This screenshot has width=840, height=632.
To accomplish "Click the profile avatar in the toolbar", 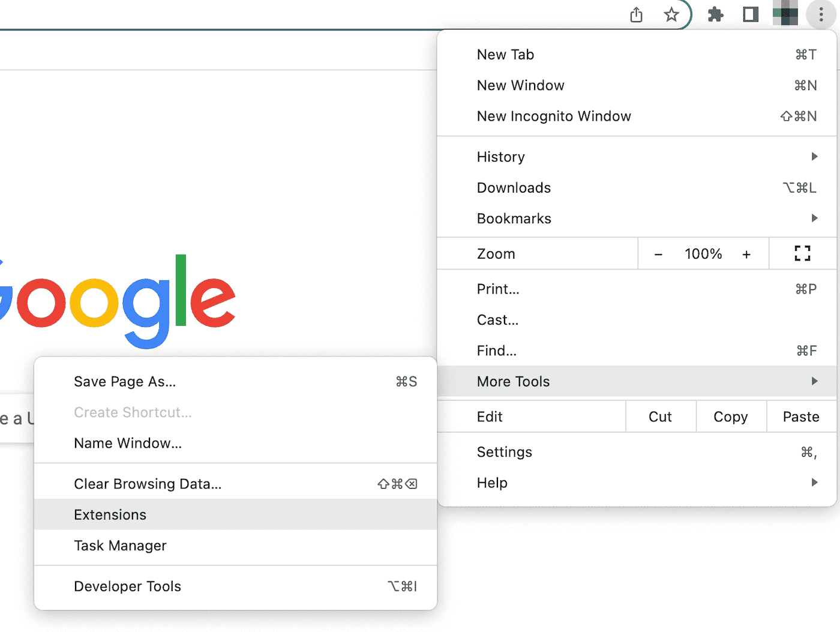I will coord(785,14).
